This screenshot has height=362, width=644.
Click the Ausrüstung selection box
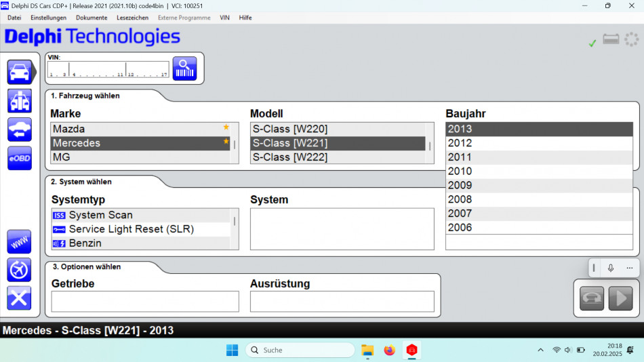342,302
